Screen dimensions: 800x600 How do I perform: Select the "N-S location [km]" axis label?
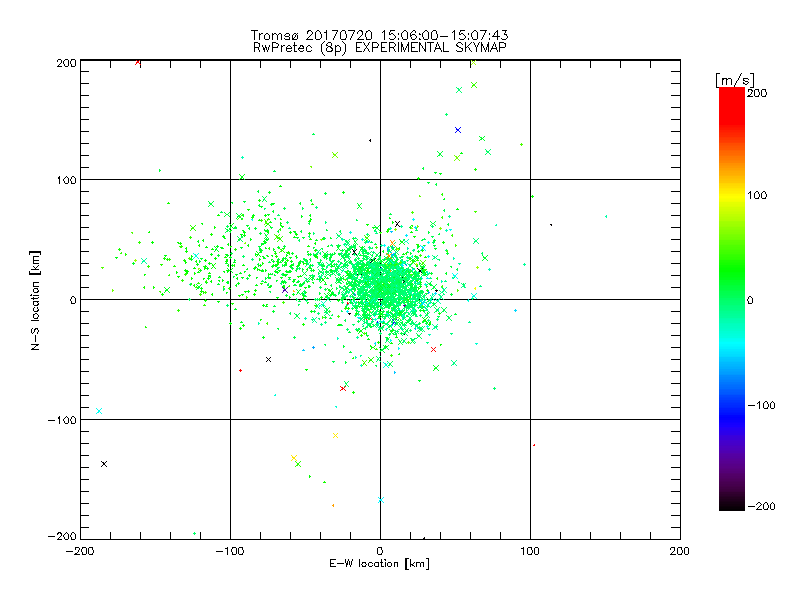coord(35,300)
